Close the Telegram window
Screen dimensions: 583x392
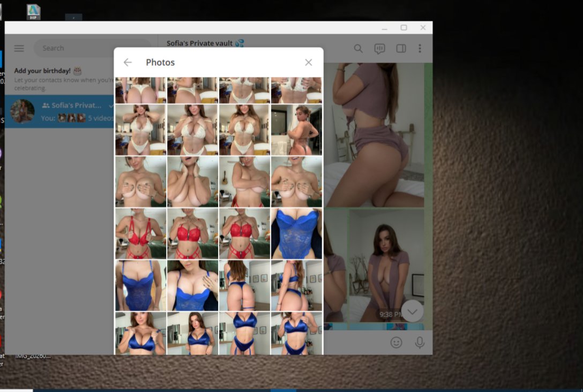[423, 28]
